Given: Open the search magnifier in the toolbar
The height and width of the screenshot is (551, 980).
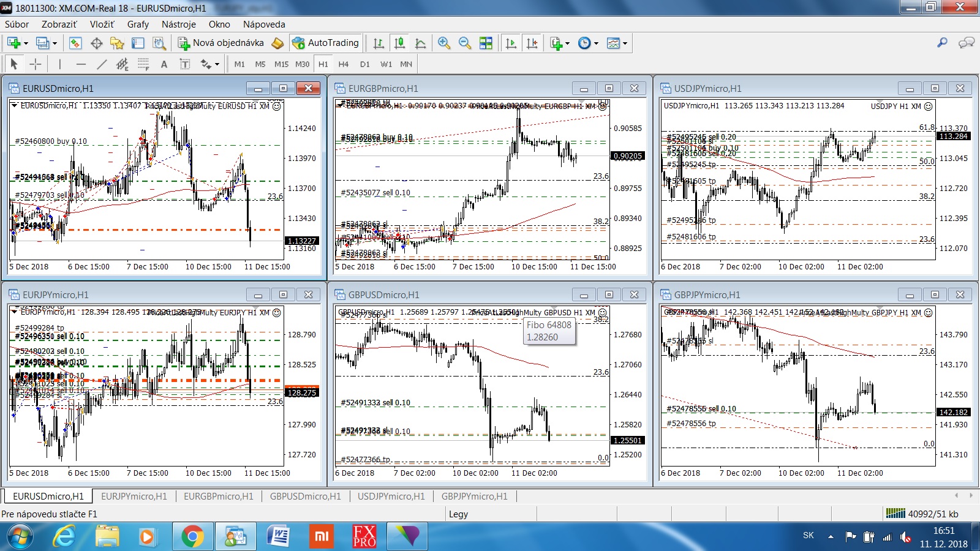Looking at the screenshot, I should 942,42.
